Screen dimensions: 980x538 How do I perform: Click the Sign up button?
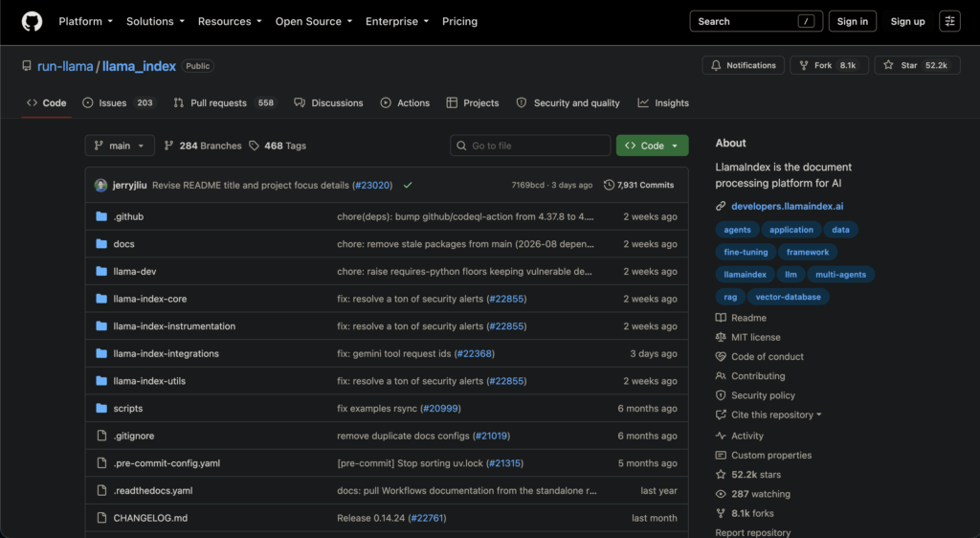[907, 21]
